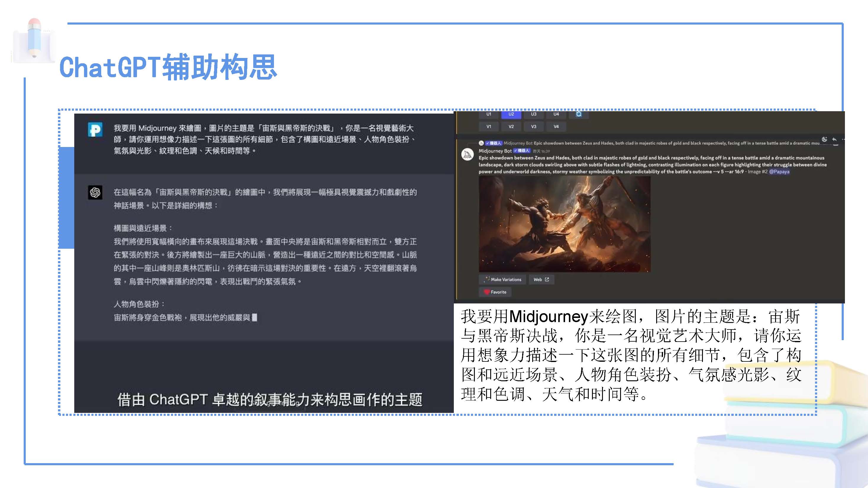Click the @Papaya mention link
The height and width of the screenshot is (488, 868).
(779, 172)
